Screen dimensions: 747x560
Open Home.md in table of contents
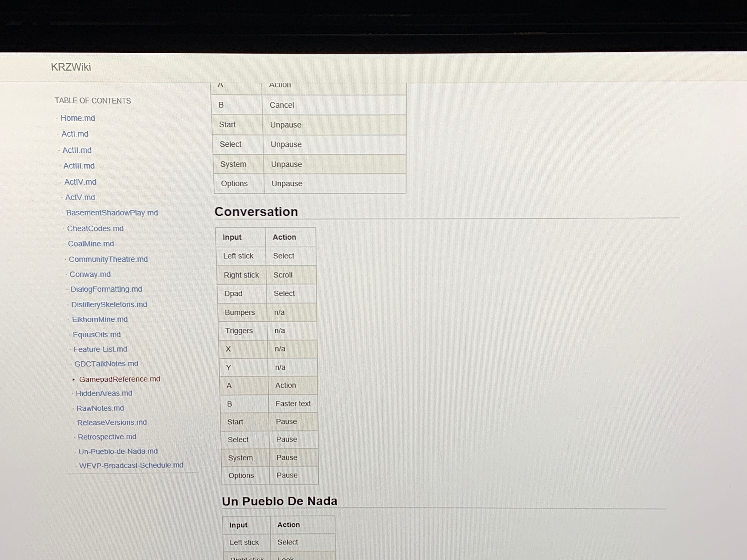[78, 118]
